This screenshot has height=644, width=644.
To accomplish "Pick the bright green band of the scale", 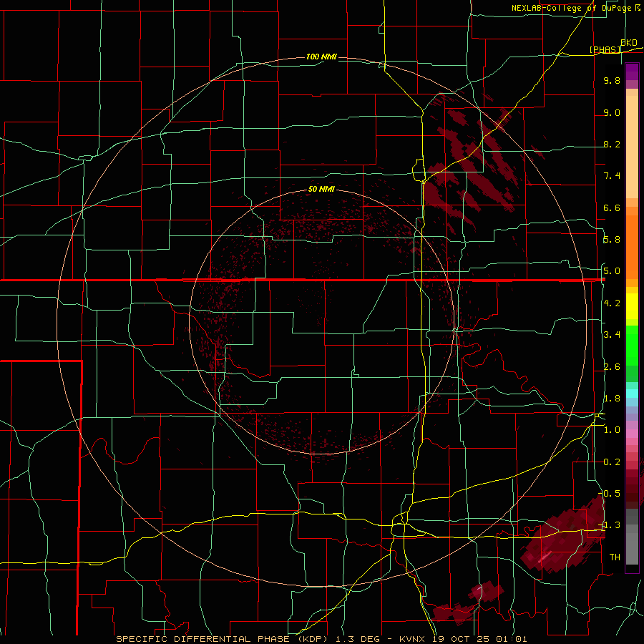I will click(x=632, y=345).
